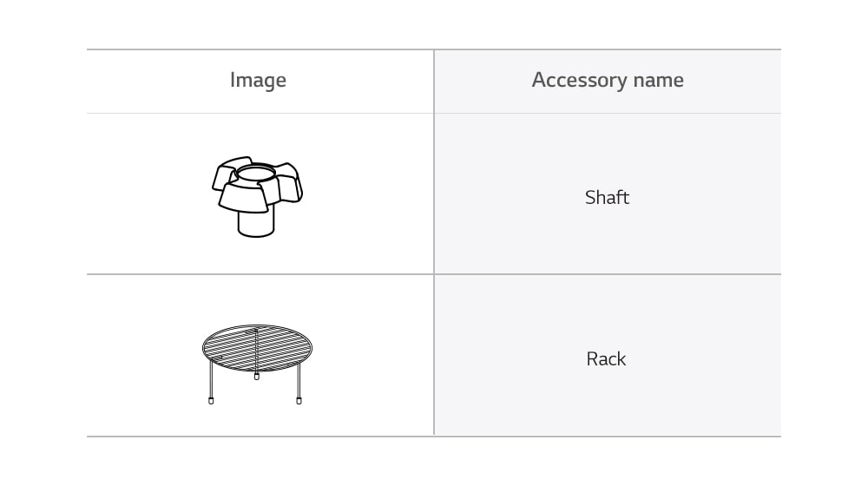Click the word "name" in the header
The height and width of the screenshot is (486, 868).
pos(658,81)
